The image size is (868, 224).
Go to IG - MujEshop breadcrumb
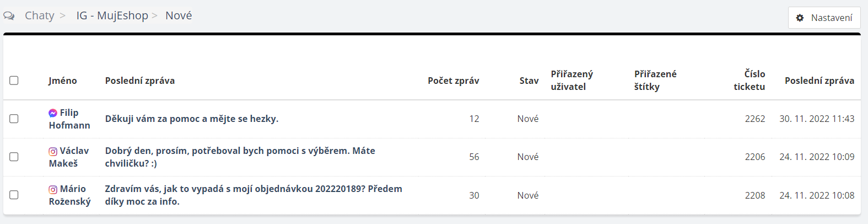coord(112,15)
